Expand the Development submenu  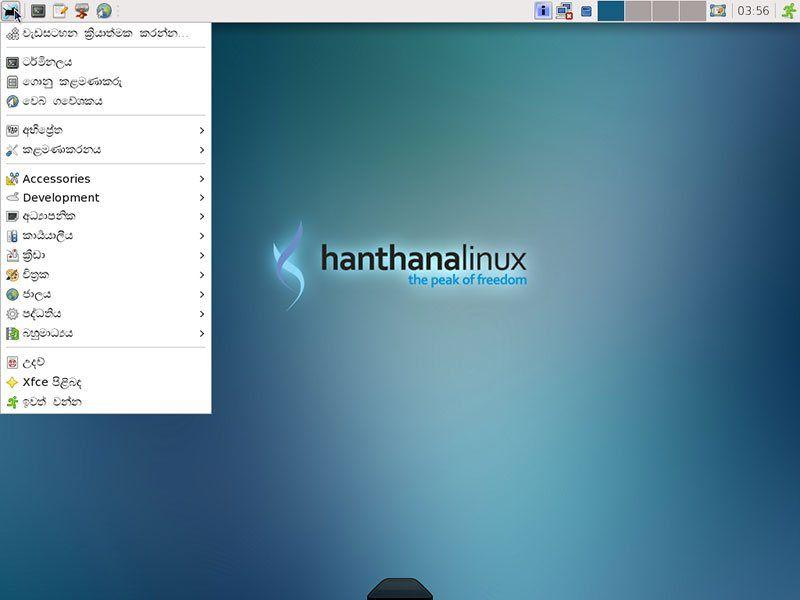point(106,197)
